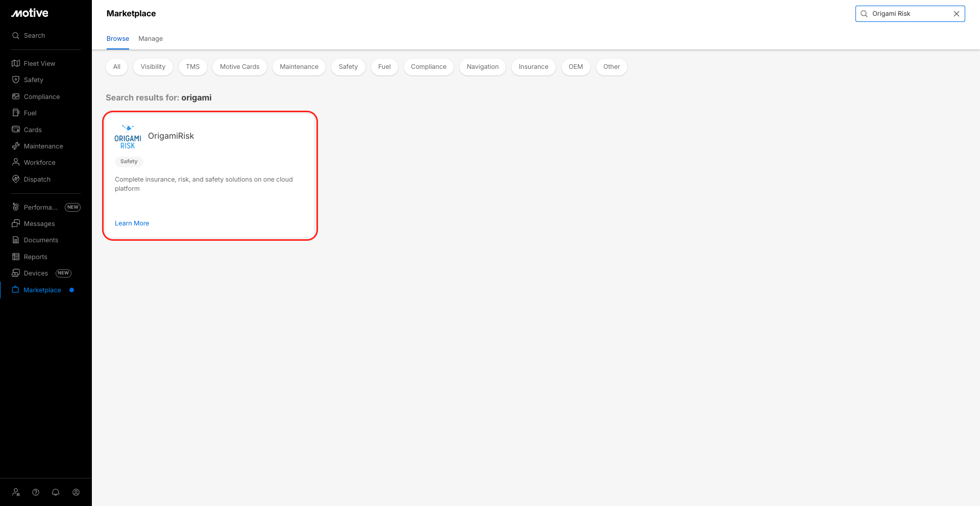This screenshot has height=506, width=980.
Task: Filter by the TMS category chip
Action: point(193,67)
